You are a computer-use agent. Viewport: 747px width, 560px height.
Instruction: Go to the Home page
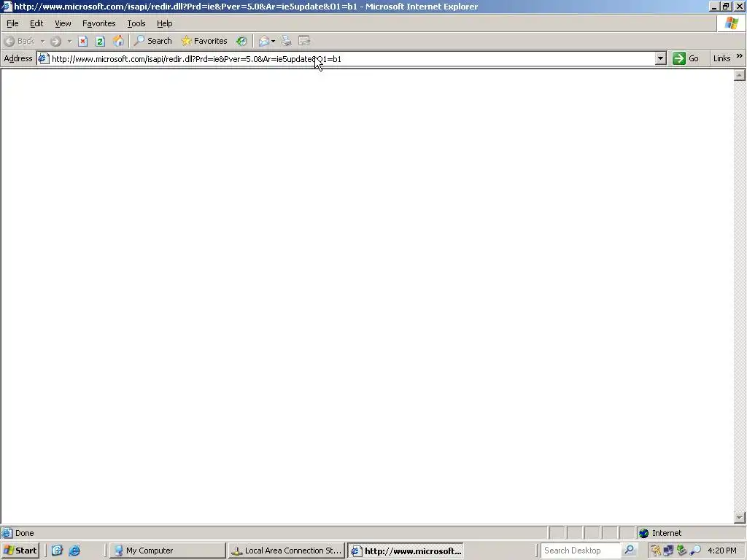click(x=118, y=41)
